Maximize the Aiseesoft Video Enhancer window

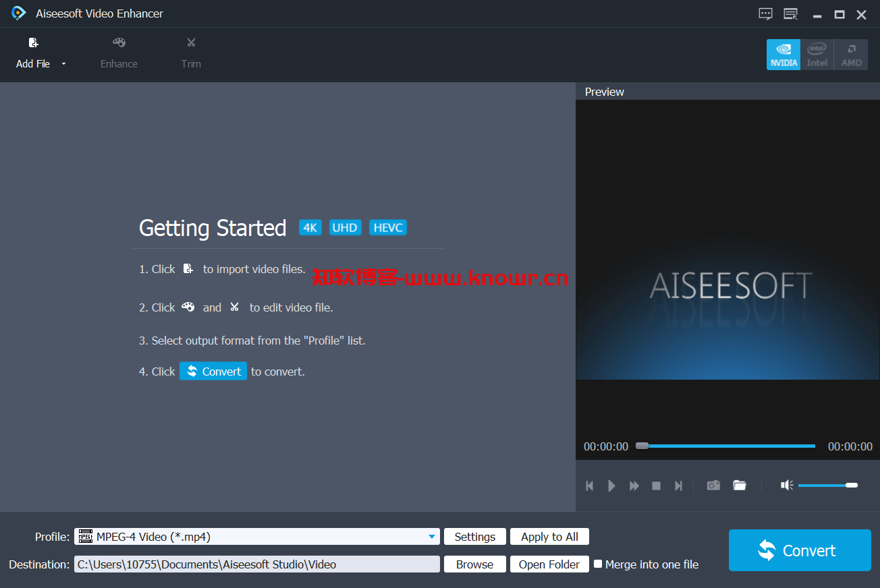840,14
